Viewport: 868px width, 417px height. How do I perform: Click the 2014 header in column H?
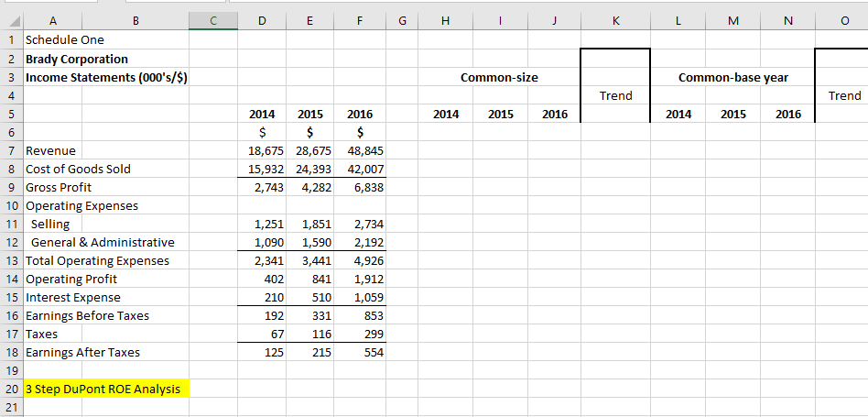click(x=446, y=114)
